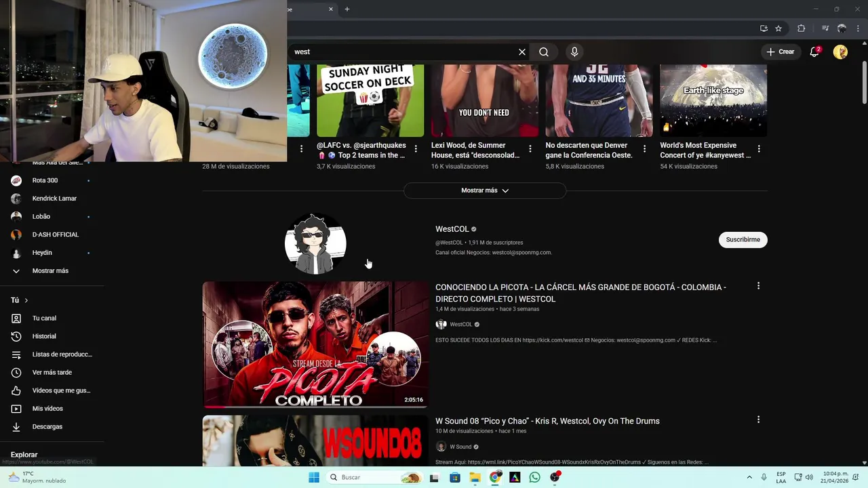Open the WestCOL channel name link

[x=452, y=229]
